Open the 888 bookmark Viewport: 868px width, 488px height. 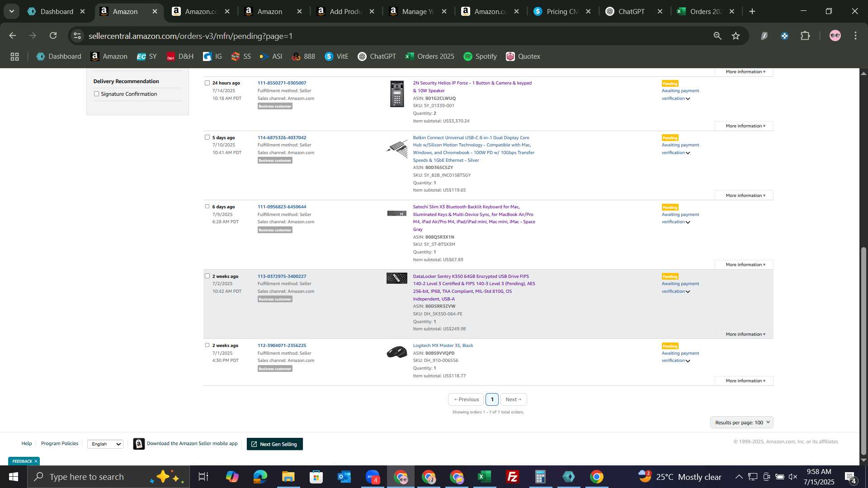click(x=303, y=56)
